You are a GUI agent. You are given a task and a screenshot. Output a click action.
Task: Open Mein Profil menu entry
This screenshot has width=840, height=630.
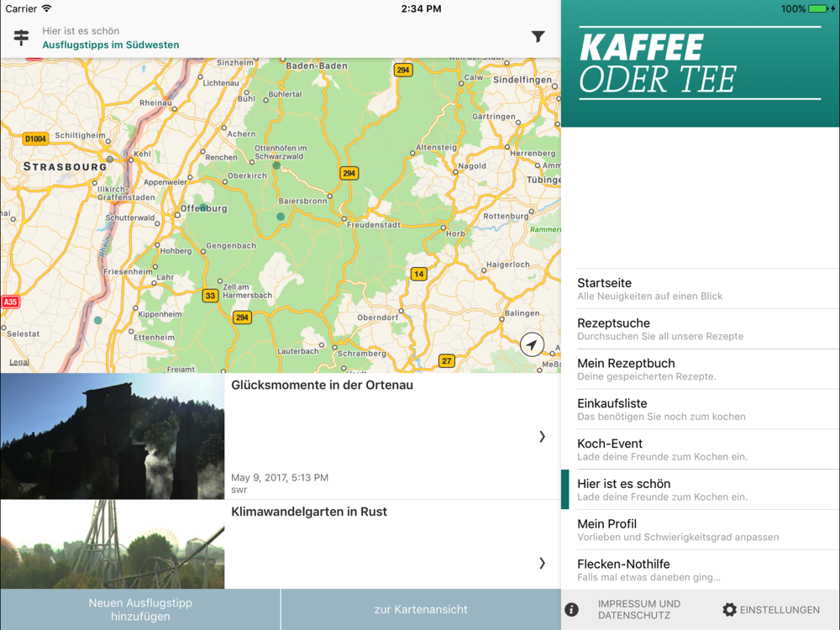tap(701, 530)
